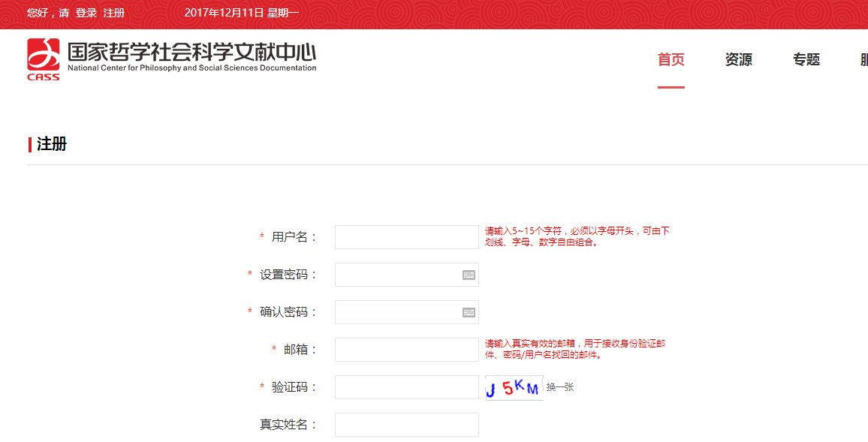
Task: Switch to the 首页 tab
Action: tap(671, 59)
